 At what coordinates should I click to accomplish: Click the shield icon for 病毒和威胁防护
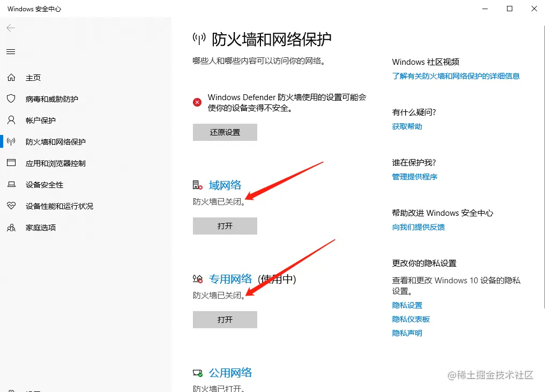pyautogui.click(x=11, y=99)
